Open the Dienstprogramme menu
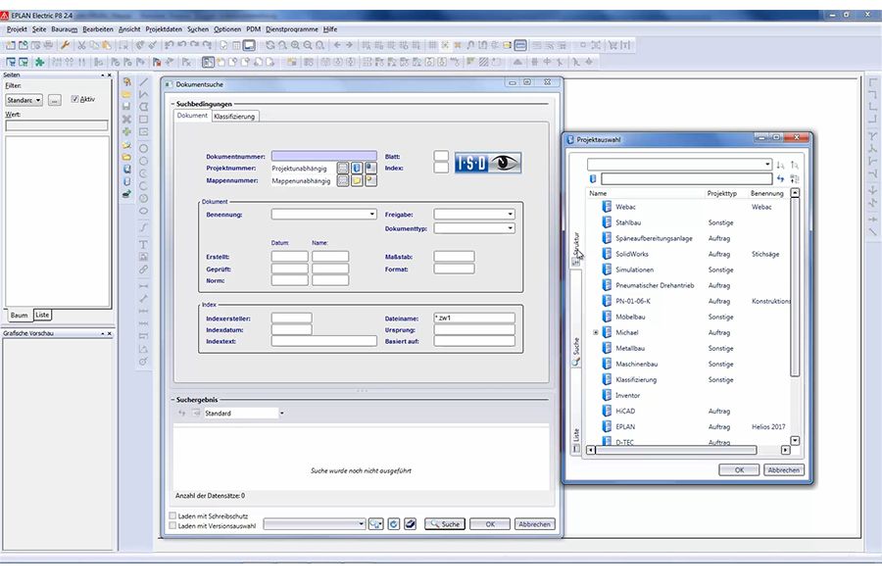The image size is (882, 588). pos(292,29)
